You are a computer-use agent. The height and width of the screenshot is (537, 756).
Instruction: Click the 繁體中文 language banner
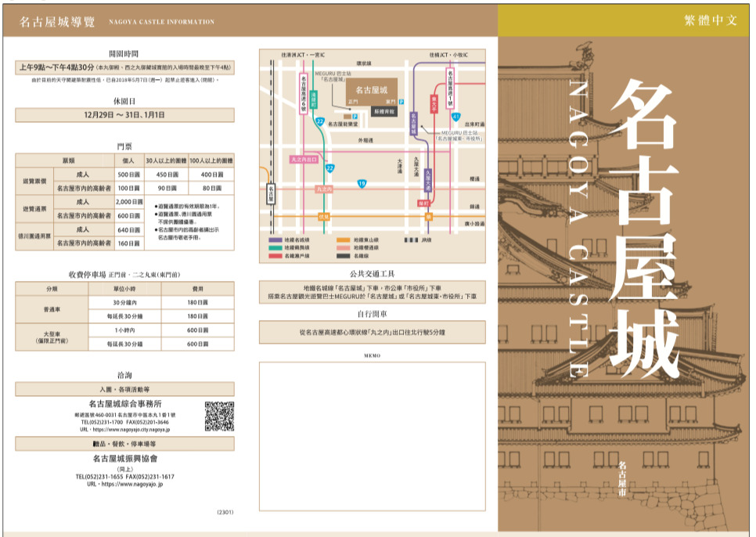click(711, 20)
